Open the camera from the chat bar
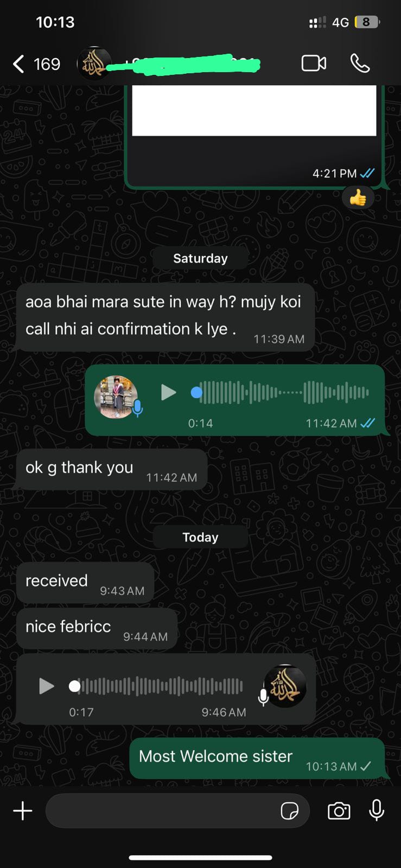 (x=339, y=811)
